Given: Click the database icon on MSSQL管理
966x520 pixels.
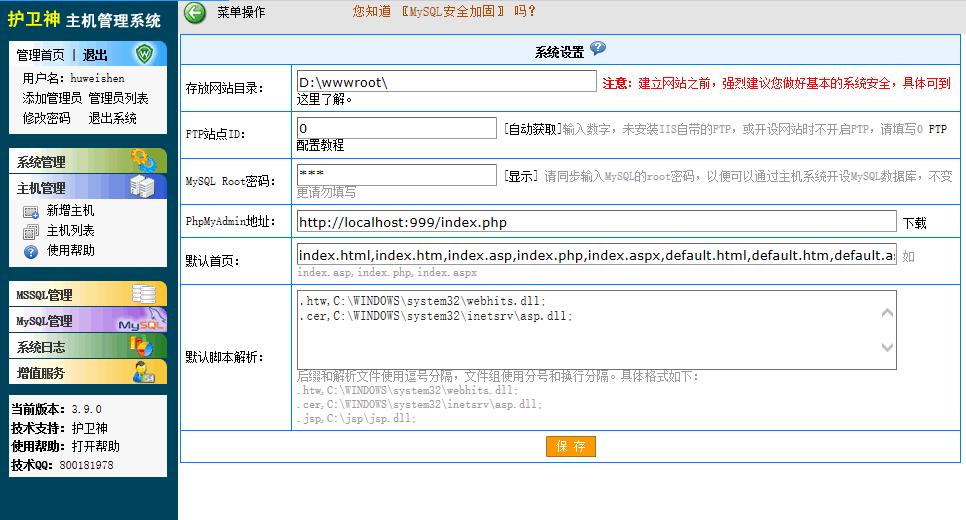Looking at the screenshot, I should point(144,294).
